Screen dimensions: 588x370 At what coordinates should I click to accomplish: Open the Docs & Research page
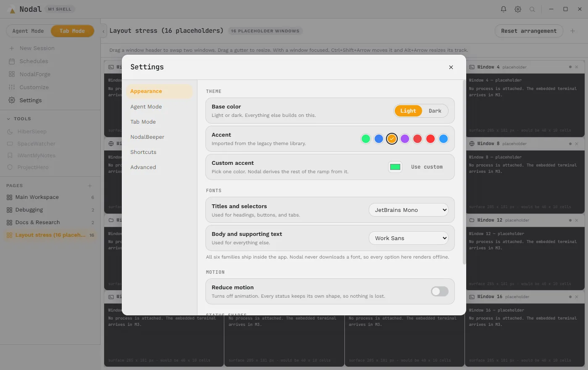[x=50, y=222]
